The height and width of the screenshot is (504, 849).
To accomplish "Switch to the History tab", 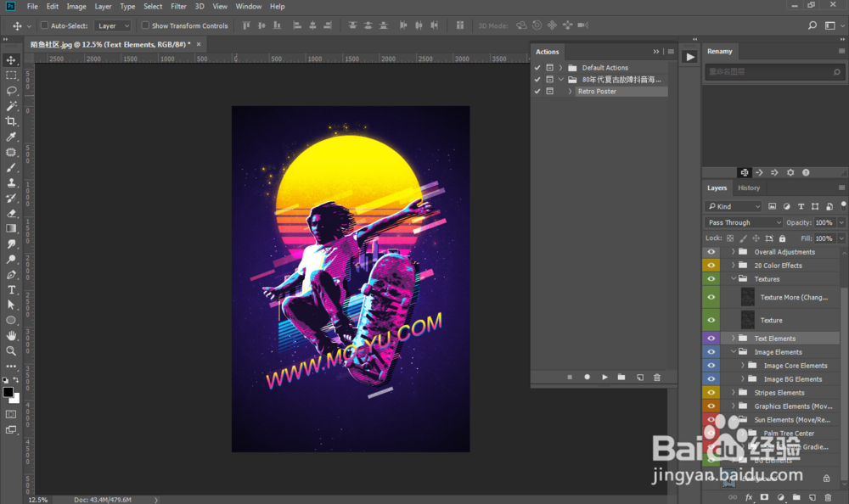I will (749, 188).
